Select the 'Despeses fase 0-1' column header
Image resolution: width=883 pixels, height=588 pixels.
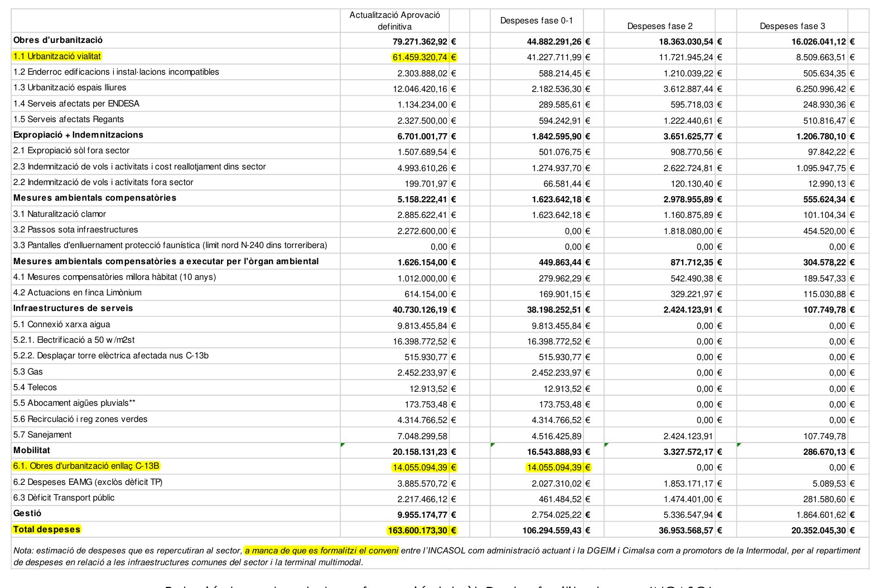pos(537,21)
